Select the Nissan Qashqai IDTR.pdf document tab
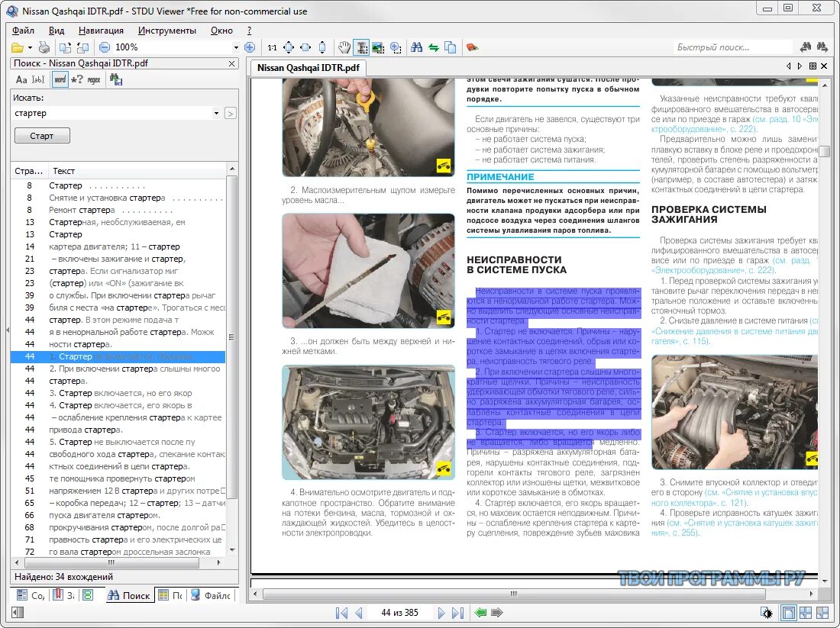 [x=308, y=68]
